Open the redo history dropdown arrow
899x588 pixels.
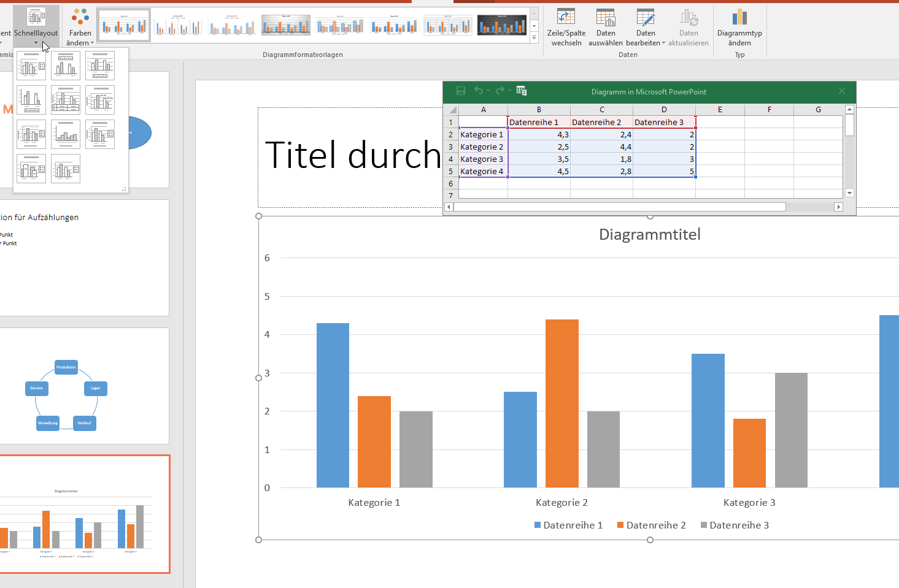(509, 91)
